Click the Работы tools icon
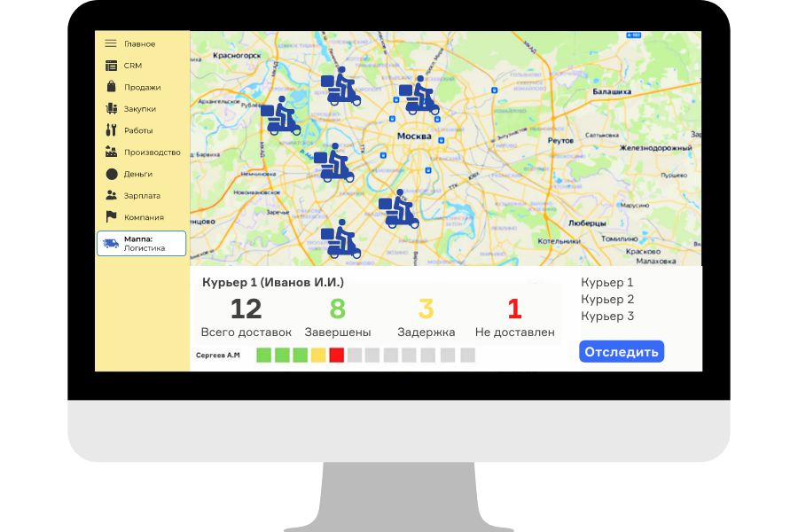 111,130
